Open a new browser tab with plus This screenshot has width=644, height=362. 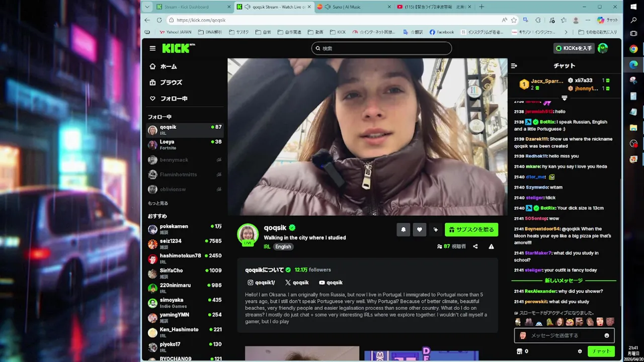click(x=481, y=7)
